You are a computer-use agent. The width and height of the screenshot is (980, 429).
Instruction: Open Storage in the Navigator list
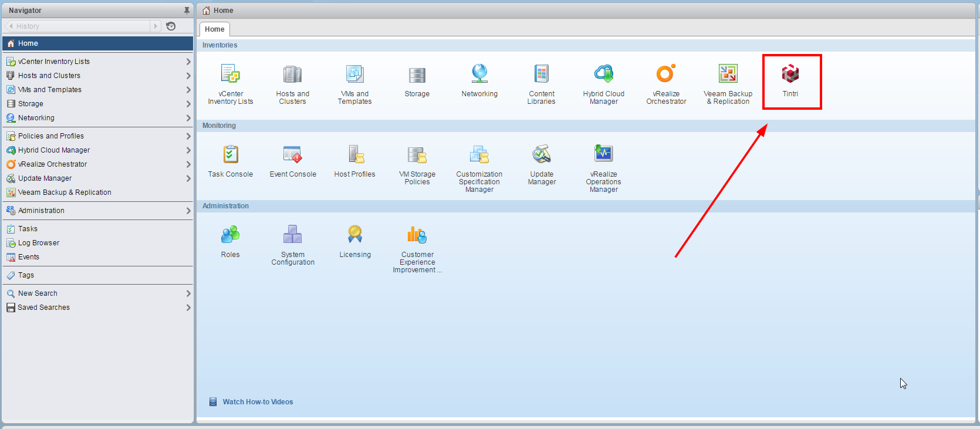coord(97,104)
